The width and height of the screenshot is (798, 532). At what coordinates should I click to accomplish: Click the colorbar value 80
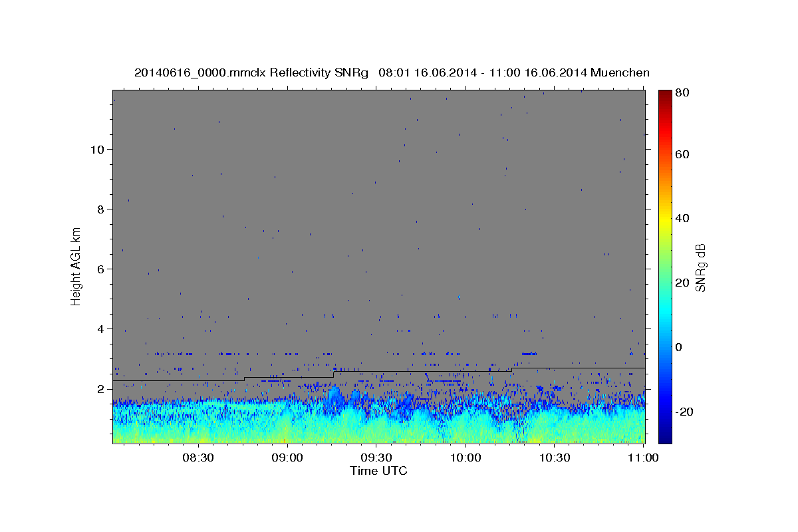point(682,93)
